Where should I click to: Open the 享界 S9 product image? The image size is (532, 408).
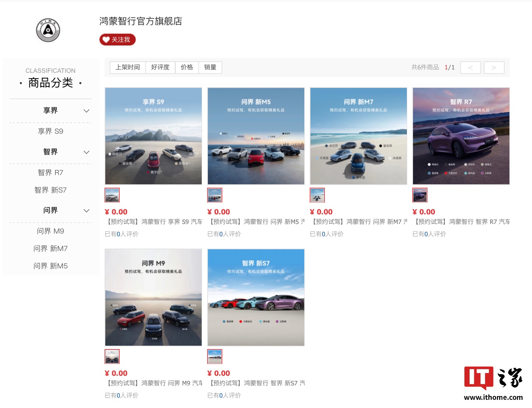(x=153, y=136)
